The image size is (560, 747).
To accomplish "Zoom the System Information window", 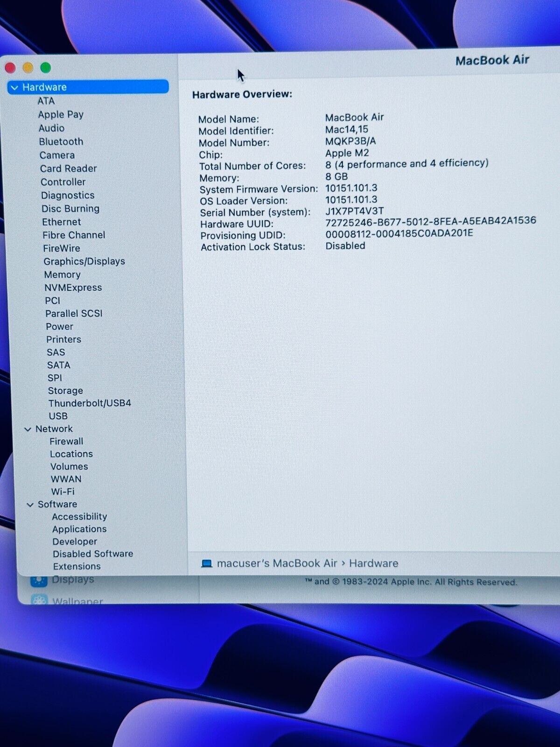I will tap(46, 68).
